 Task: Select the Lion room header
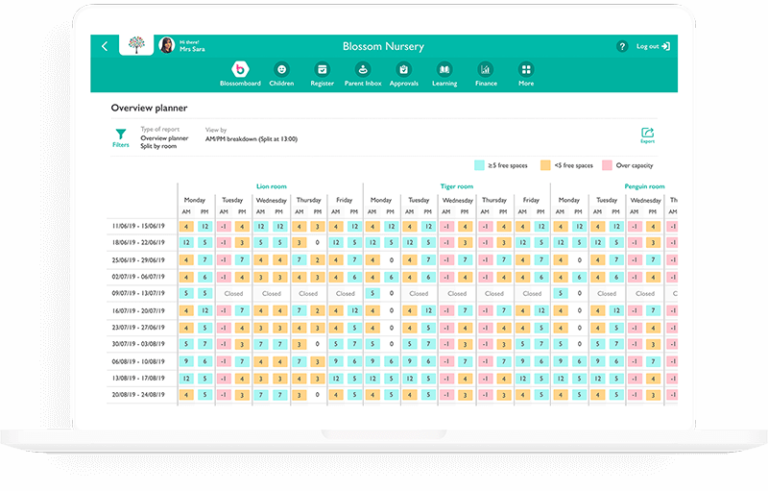tap(271, 186)
